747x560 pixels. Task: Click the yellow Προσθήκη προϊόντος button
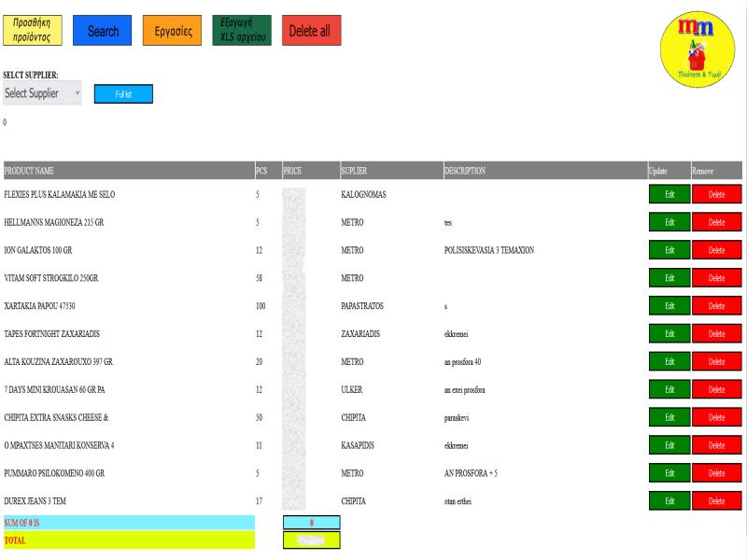(33, 30)
